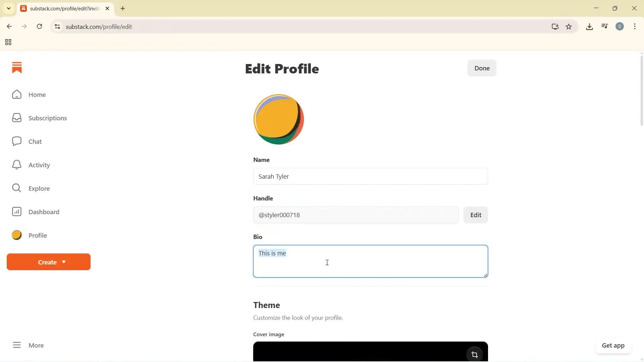Open the tab search chevron
644x362 pixels.
9,8
